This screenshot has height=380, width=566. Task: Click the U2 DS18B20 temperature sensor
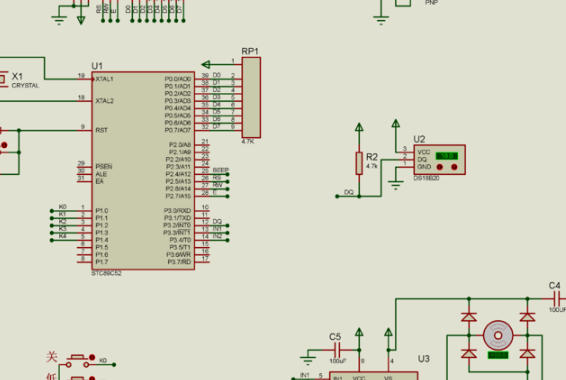coord(439,160)
